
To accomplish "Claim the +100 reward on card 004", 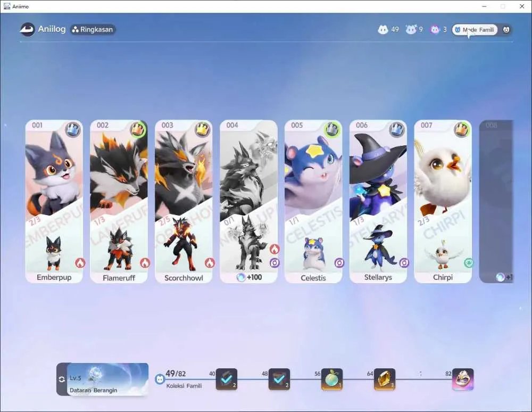I will (250, 277).
